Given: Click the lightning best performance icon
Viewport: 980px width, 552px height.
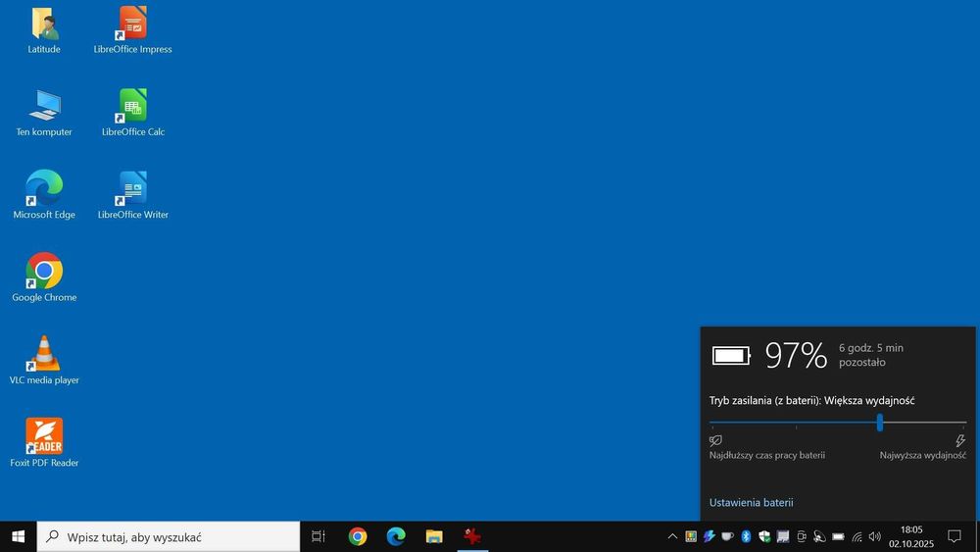Looking at the screenshot, I should (x=960, y=441).
